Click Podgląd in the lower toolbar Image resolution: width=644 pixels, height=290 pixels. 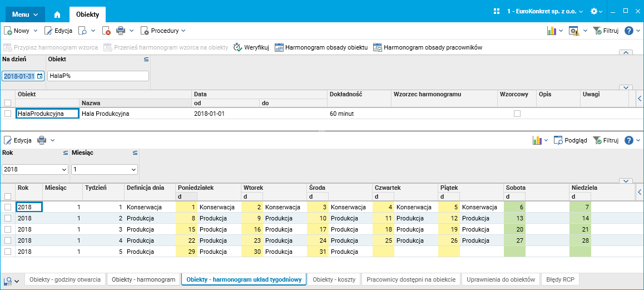click(571, 140)
